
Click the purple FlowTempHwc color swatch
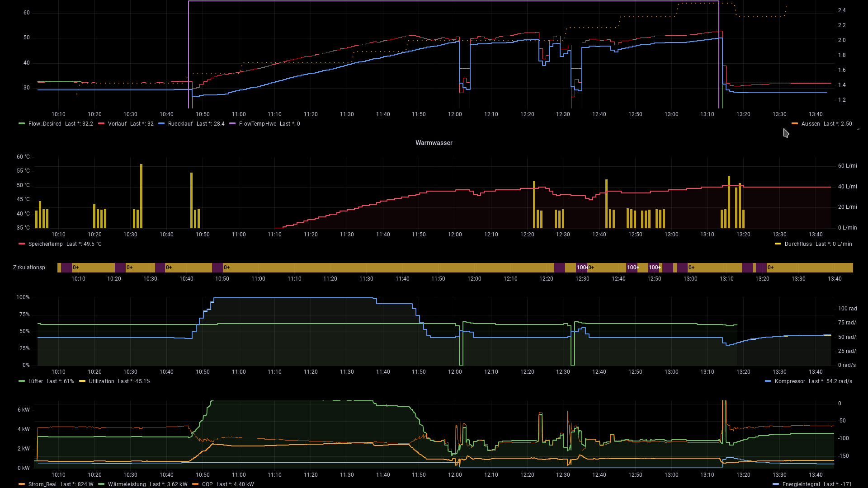[x=232, y=123]
